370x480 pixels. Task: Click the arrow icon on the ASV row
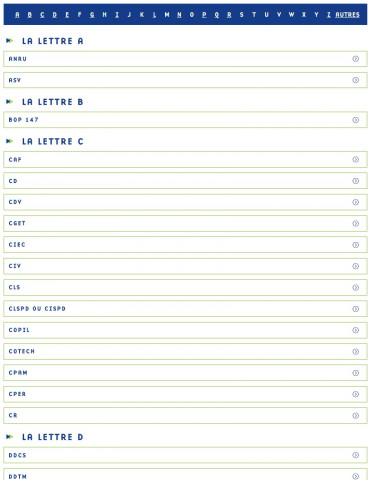[355, 80]
